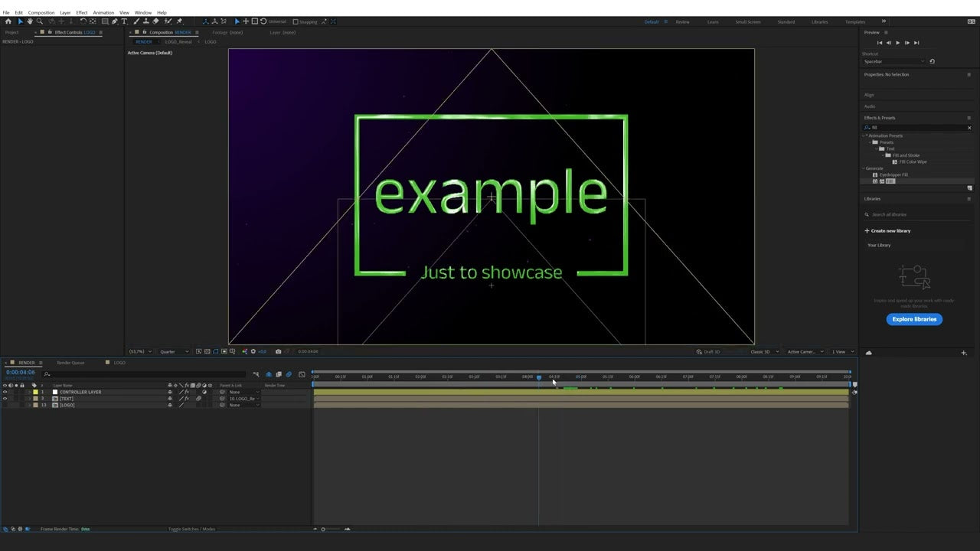The width and height of the screenshot is (980, 551).
Task: Select the Zoom tool
Action: [x=38, y=21]
